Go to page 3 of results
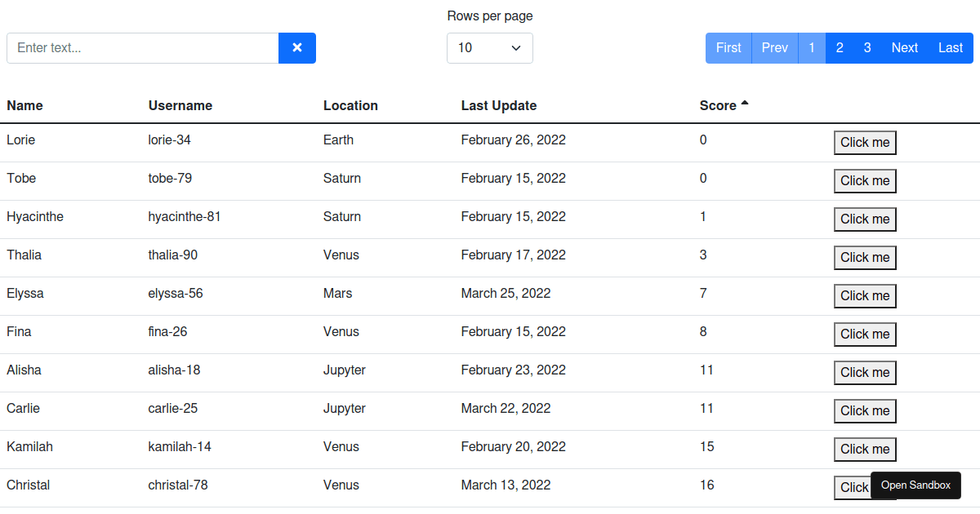 pos(867,47)
